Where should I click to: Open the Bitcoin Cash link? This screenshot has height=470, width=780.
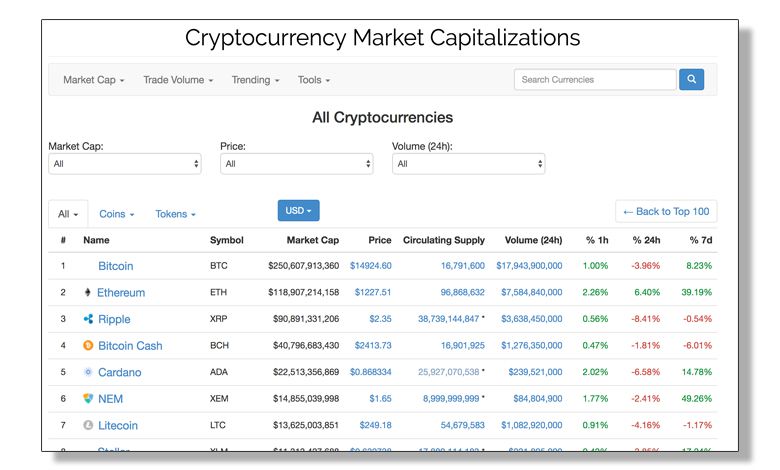coord(130,346)
